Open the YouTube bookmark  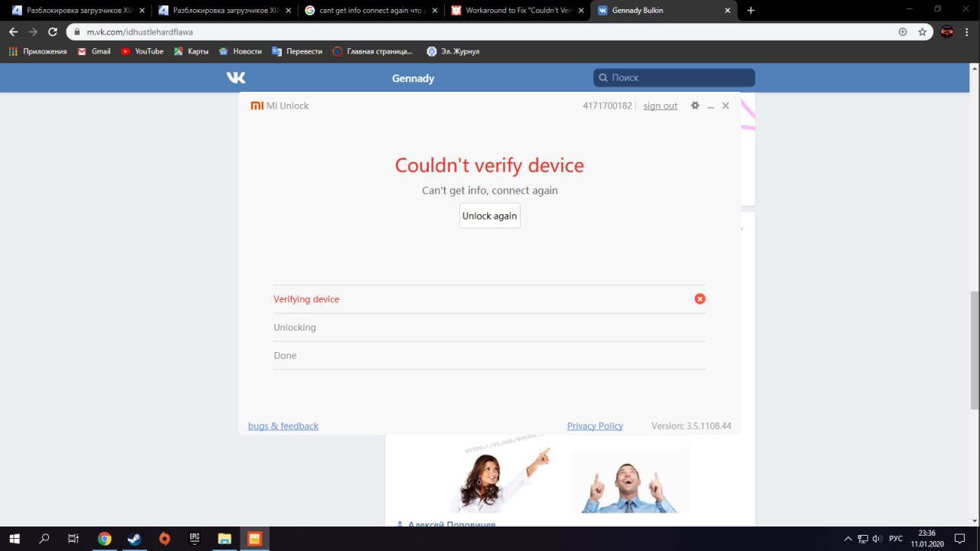(x=142, y=51)
